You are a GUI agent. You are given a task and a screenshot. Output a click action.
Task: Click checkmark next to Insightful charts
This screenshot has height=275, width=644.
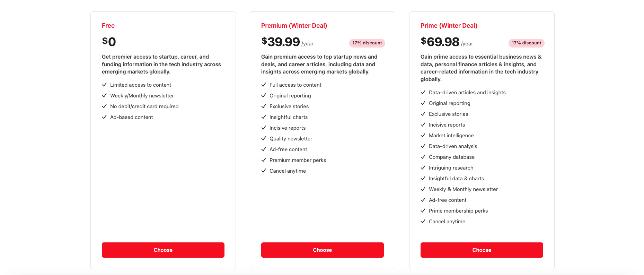tap(264, 117)
